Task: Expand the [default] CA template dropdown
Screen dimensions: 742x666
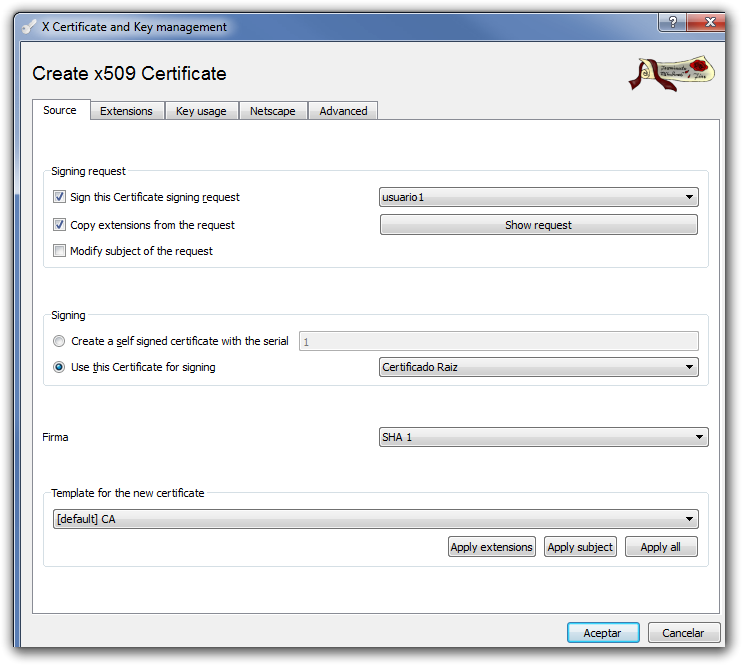Action: [x=375, y=519]
